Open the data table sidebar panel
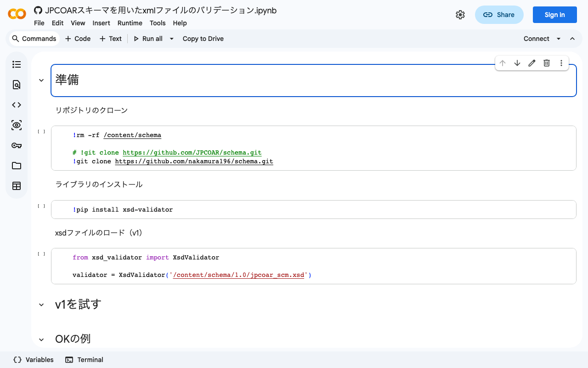Viewport: 588px width, 368px height. (x=17, y=186)
